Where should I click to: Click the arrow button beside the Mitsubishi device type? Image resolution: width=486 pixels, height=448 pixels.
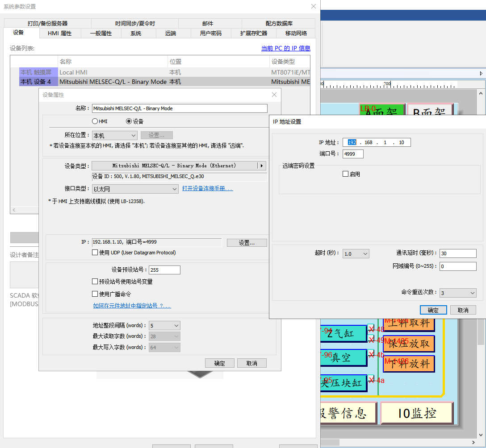pos(262,166)
